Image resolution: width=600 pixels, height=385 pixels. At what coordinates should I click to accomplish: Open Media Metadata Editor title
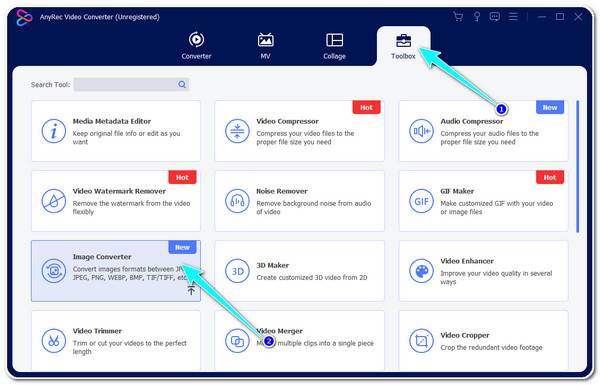click(112, 121)
